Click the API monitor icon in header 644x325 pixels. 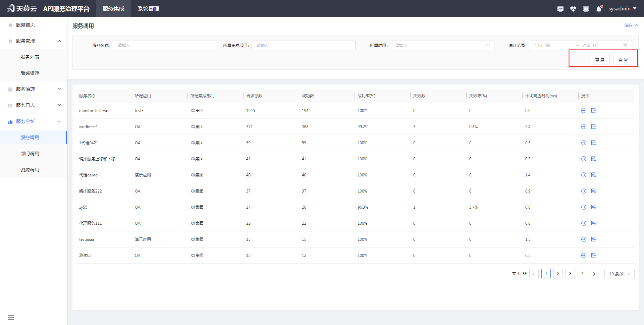coord(560,9)
